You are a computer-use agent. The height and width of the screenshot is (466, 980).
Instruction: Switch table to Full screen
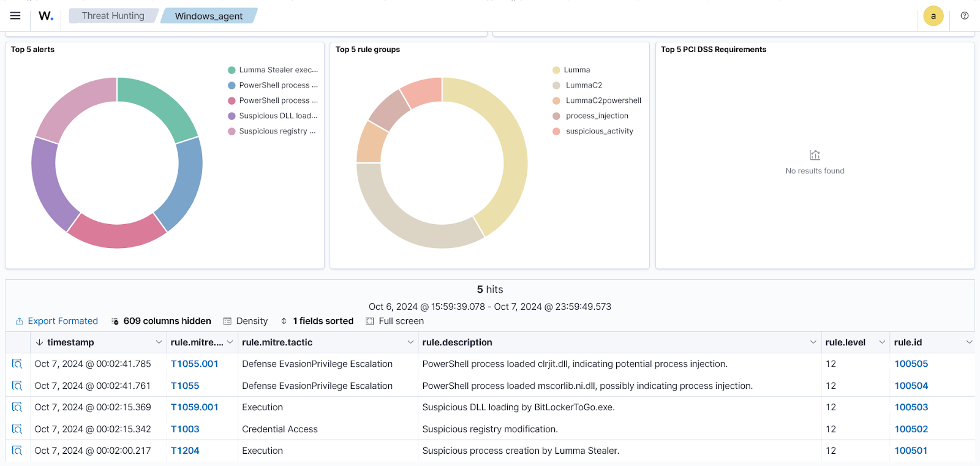coord(395,321)
